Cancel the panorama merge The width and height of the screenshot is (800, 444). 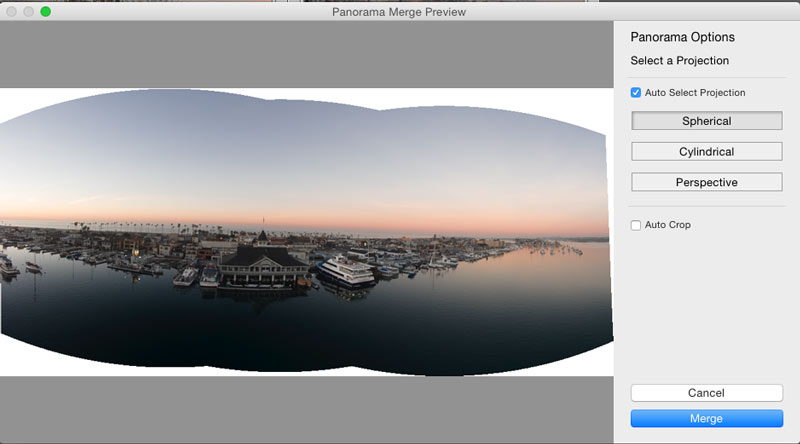[707, 393]
